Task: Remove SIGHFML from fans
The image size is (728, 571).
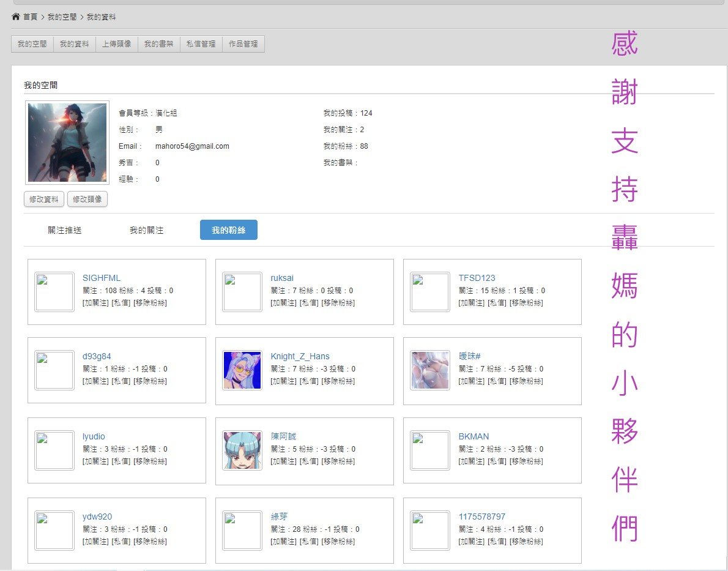Action: tap(150, 303)
